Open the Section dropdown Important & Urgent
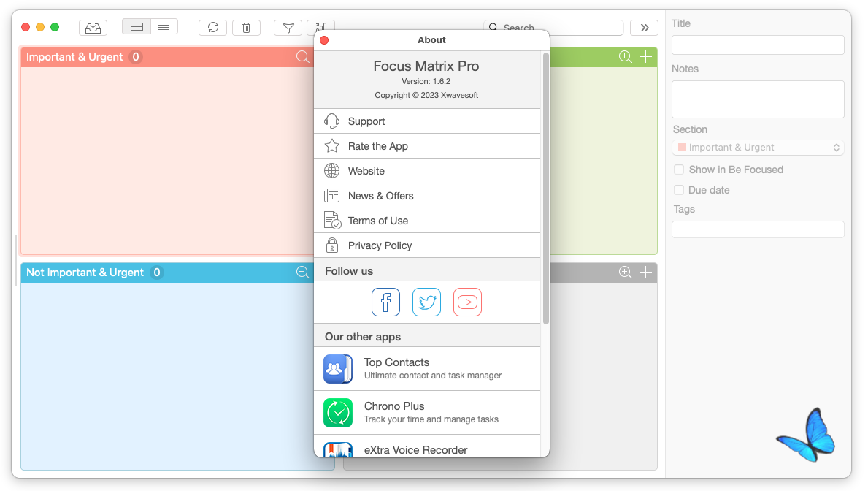 click(758, 148)
